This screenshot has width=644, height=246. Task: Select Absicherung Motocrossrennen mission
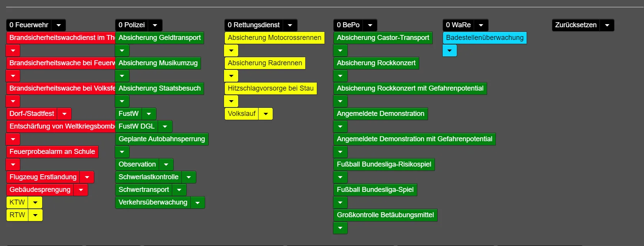(x=274, y=38)
